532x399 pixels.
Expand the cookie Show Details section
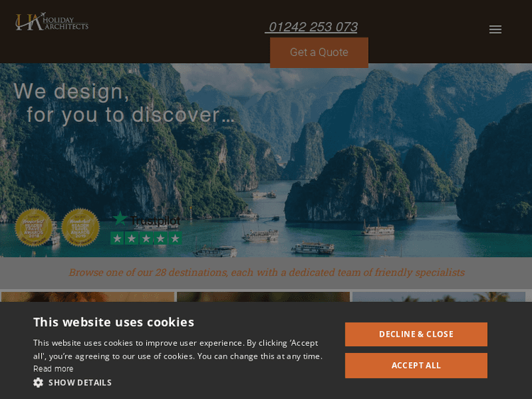point(72,383)
